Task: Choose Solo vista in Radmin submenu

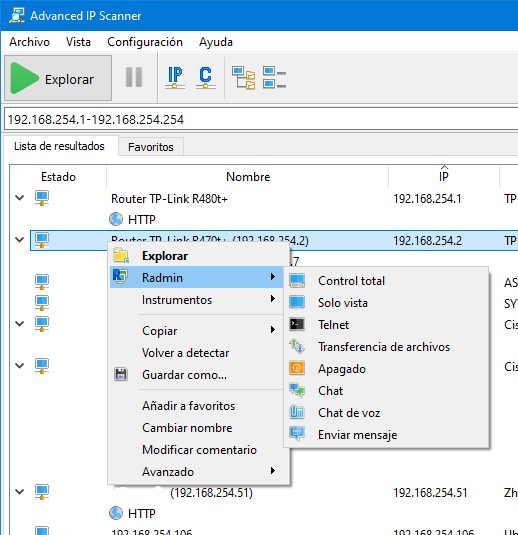Action: [386, 303]
